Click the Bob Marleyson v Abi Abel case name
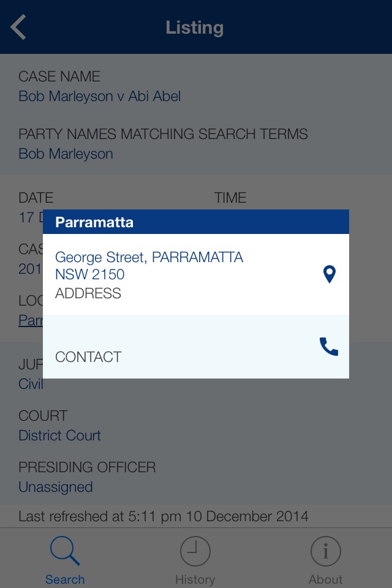This screenshot has height=588, width=392. coord(99,96)
